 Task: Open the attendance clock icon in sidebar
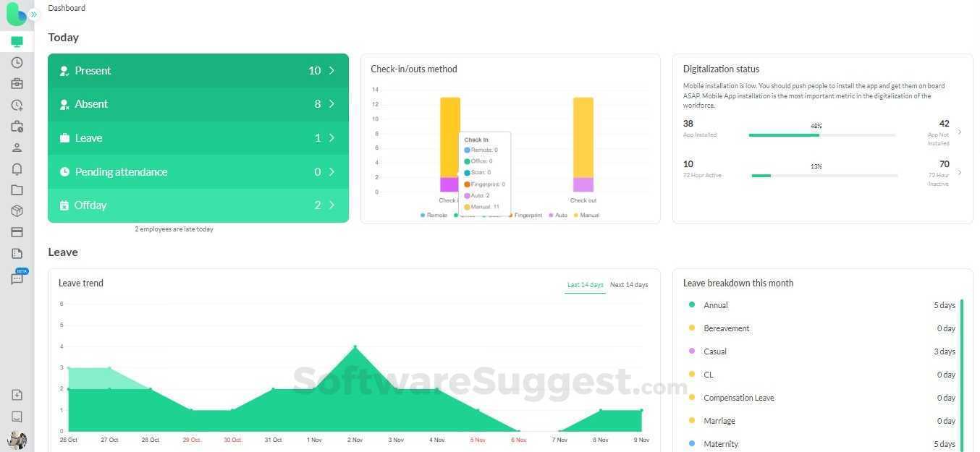[17, 63]
